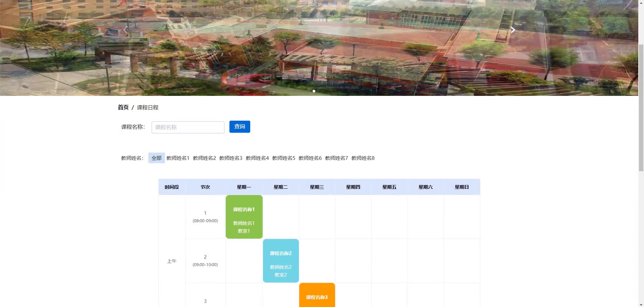Click the 教师姓名: filter label
This screenshot has height=307, width=644.
[x=132, y=158]
